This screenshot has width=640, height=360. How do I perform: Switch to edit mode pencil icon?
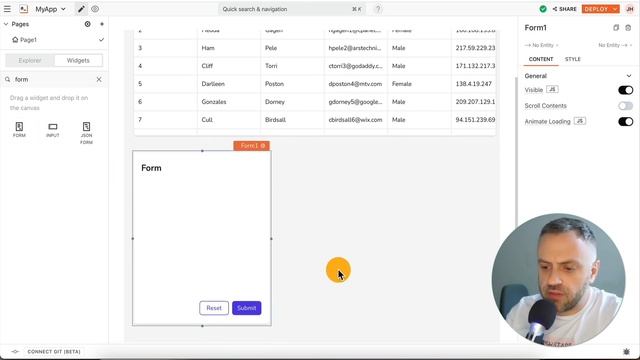[81, 9]
